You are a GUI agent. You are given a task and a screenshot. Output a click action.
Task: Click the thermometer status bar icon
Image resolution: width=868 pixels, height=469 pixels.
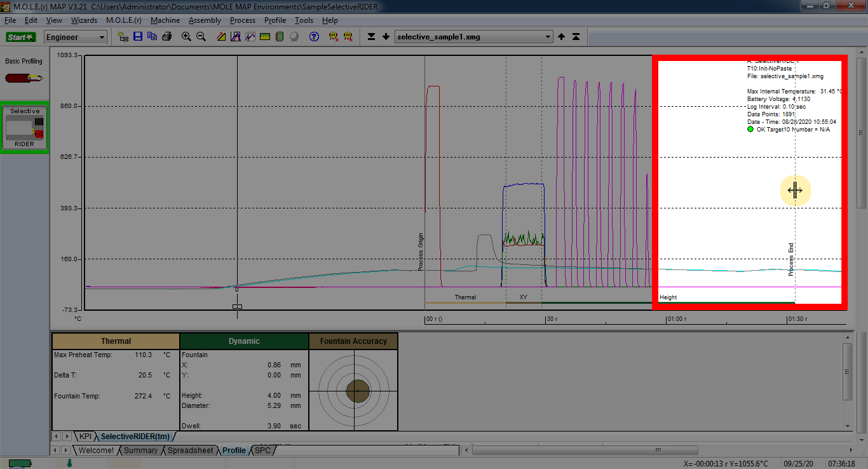coord(69,463)
